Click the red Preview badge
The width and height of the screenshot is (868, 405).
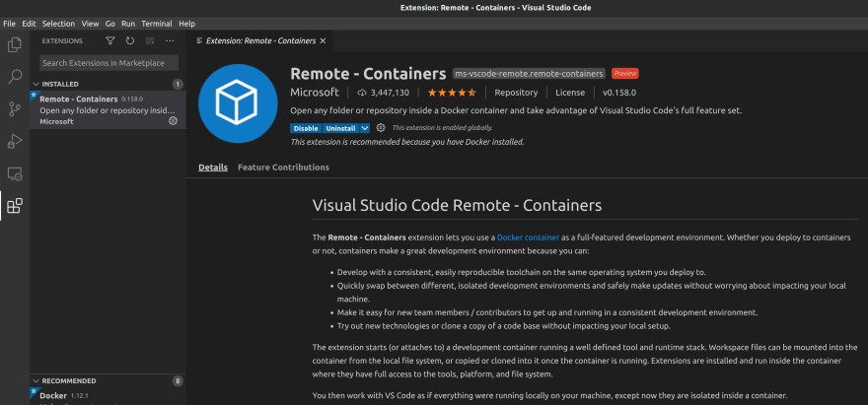tap(625, 74)
